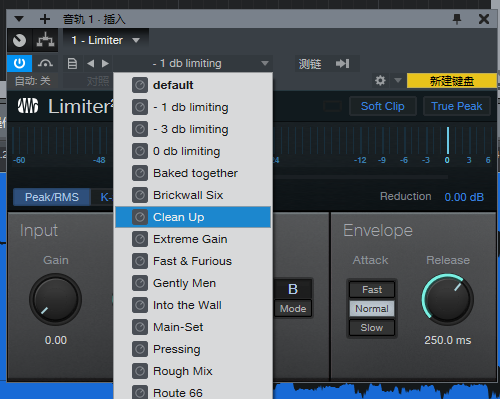Open the gear settings icon
500x399 pixels.
click(380, 80)
